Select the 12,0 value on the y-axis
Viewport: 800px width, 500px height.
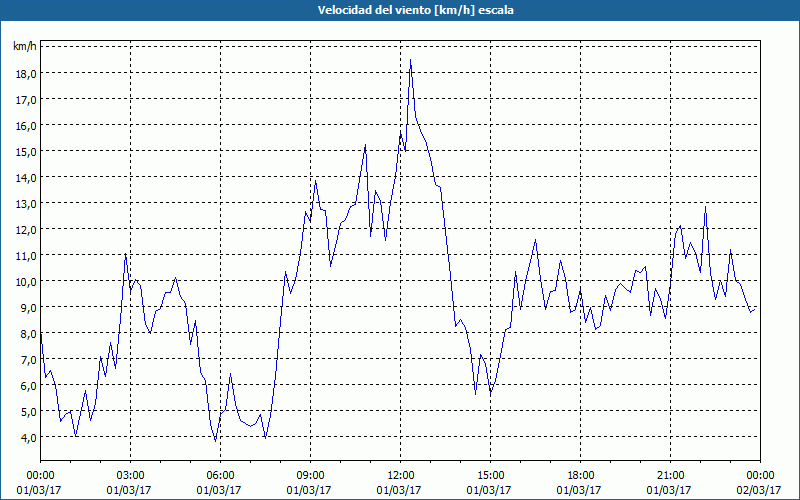[26, 230]
